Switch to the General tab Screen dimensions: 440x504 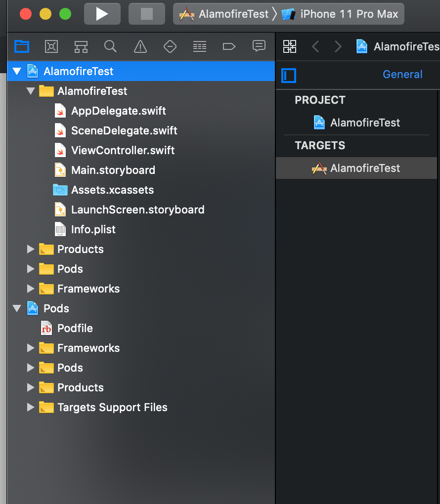[402, 74]
